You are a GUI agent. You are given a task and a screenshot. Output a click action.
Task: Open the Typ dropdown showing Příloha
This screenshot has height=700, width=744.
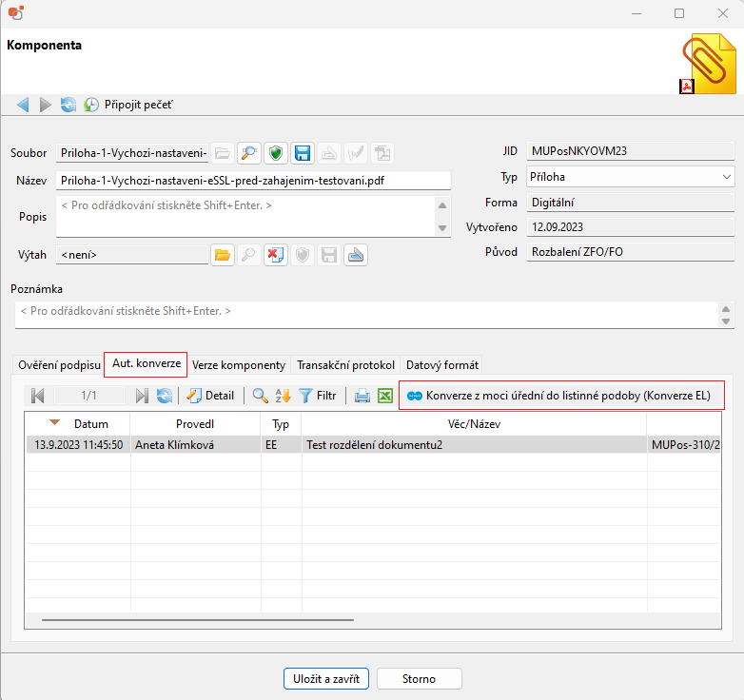630,177
